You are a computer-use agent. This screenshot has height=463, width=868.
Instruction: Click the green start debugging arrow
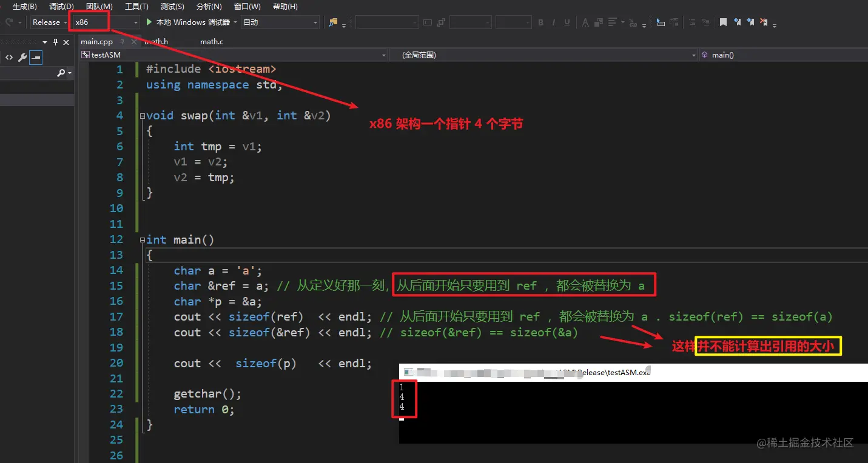(149, 22)
